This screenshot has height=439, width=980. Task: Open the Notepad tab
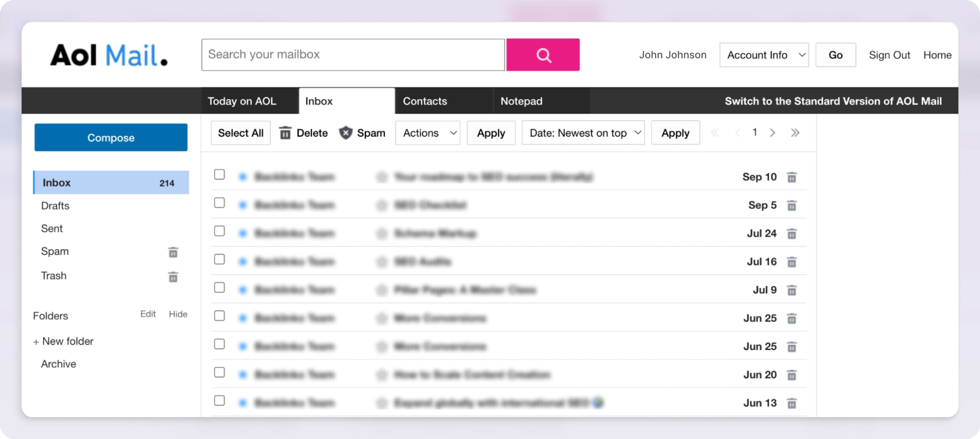(521, 101)
